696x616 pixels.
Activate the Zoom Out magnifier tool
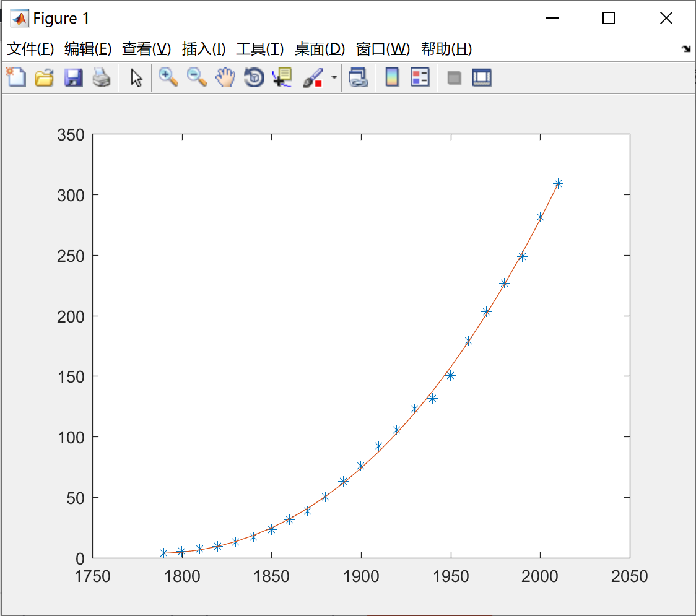click(197, 77)
